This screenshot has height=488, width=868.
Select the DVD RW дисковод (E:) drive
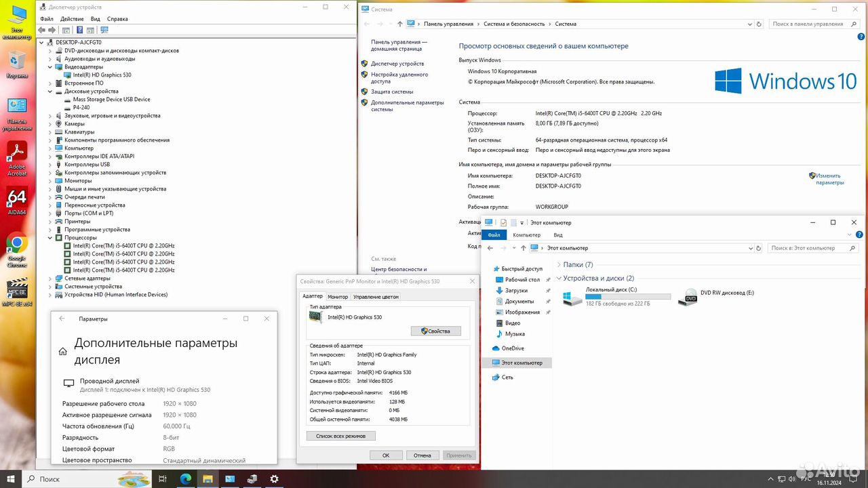[x=716, y=297]
